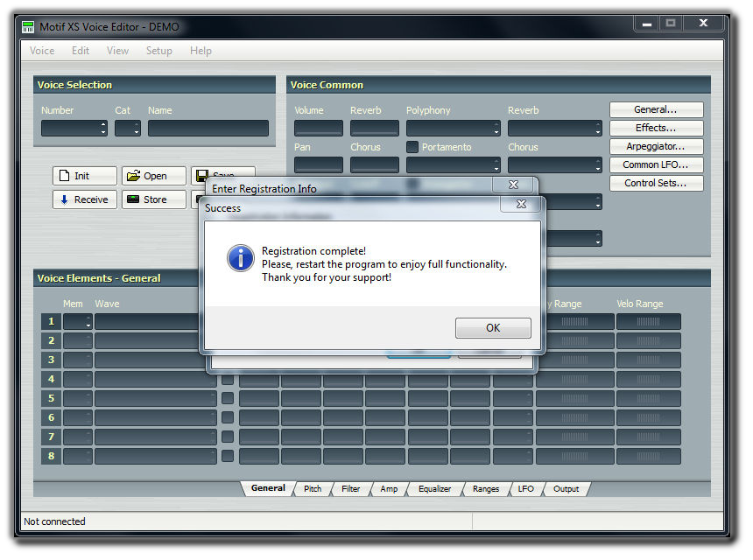Switch to the Filter tab
753x560 pixels.
pos(350,489)
